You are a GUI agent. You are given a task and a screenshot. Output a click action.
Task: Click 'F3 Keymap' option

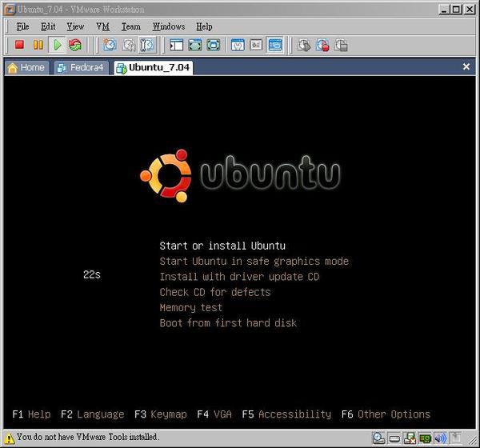point(161,414)
